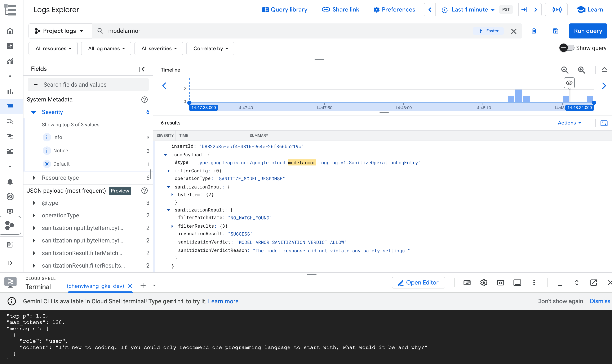
Task: Run the query
Action: (588, 31)
